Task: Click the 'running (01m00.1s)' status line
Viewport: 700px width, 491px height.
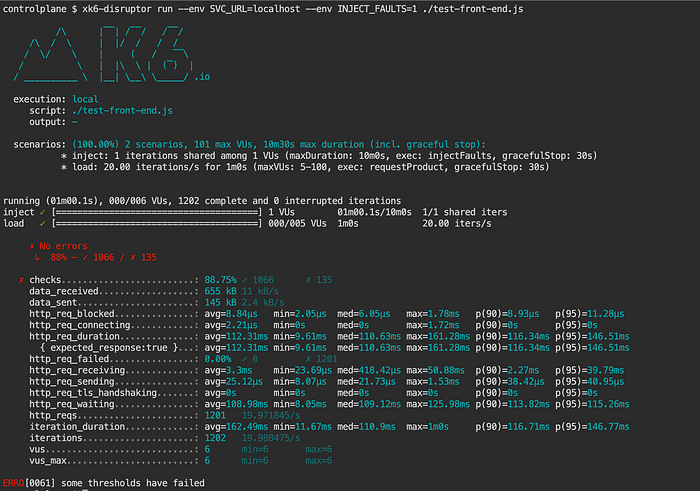Action: pos(202,201)
